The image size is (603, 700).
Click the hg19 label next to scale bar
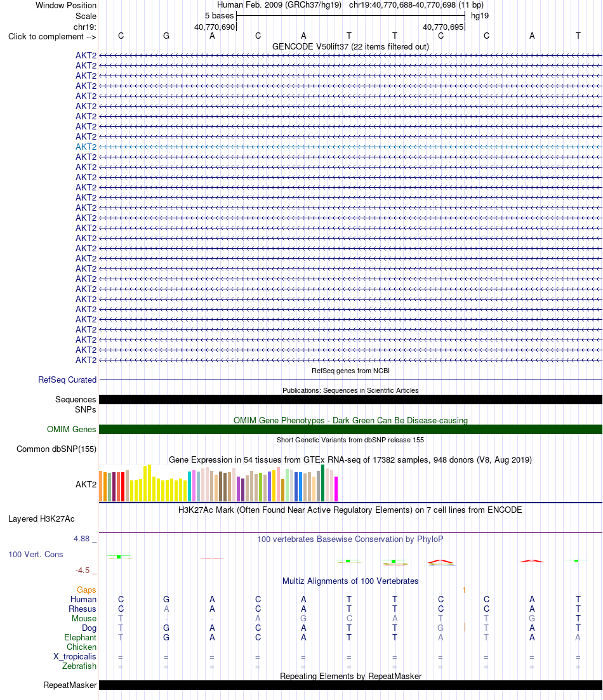(x=480, y=16)
